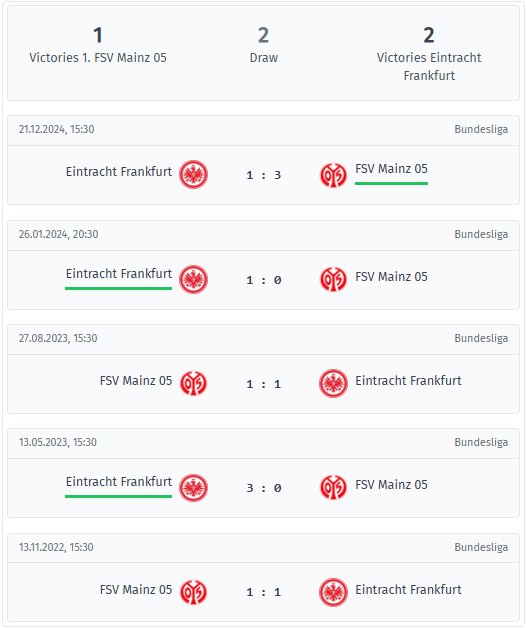Select underlined Eintracht Frankfurt in 26.01.2024 match
This screenshot has width=526, height=629.
(119, 274)
